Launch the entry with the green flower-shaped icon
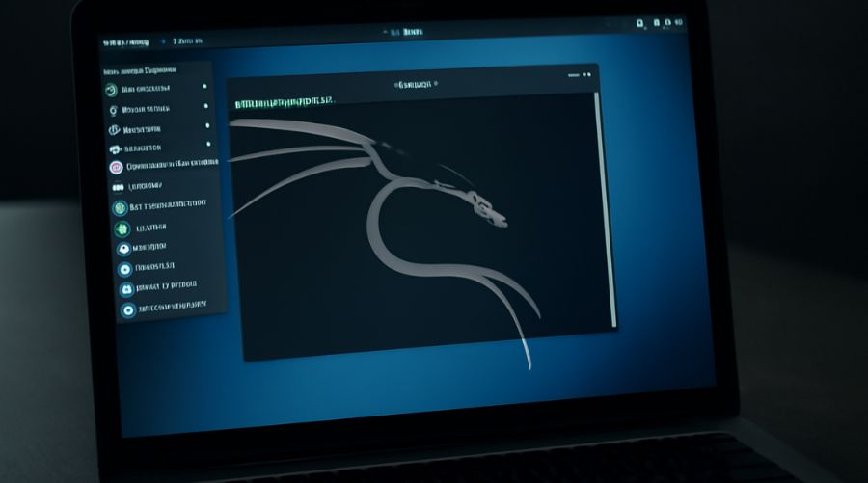Viewport: 868px width, 483px height. pyautogui.click(x=141, y=228)
